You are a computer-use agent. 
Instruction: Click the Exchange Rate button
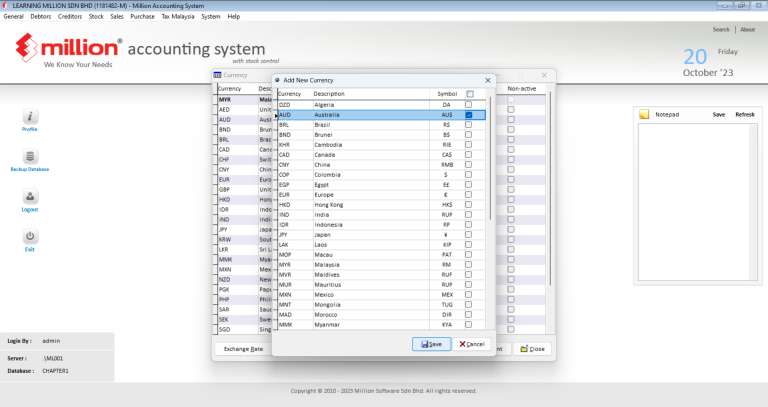coord(243,349)
